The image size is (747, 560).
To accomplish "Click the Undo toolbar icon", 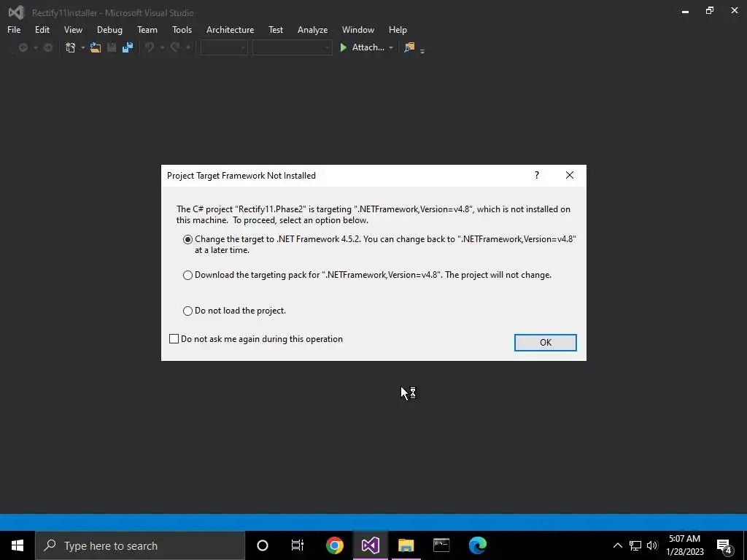I will pos(150,47).
